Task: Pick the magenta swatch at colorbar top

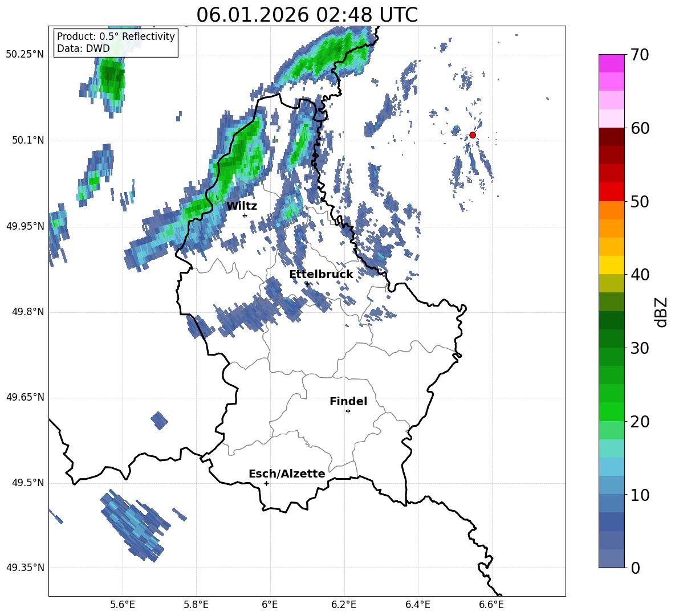Action: [612, 64]
